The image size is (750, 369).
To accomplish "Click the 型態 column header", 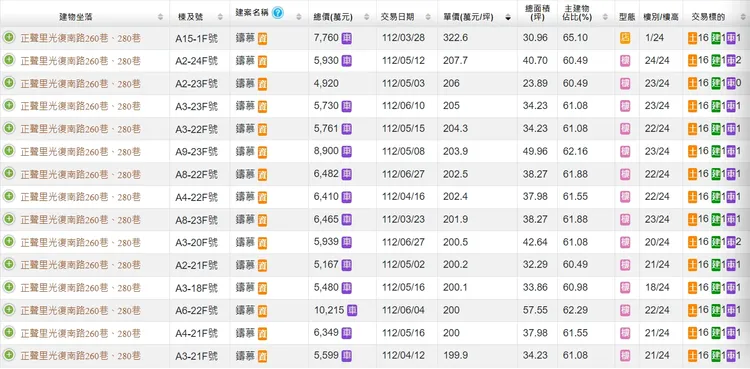I will click(627, 17).
